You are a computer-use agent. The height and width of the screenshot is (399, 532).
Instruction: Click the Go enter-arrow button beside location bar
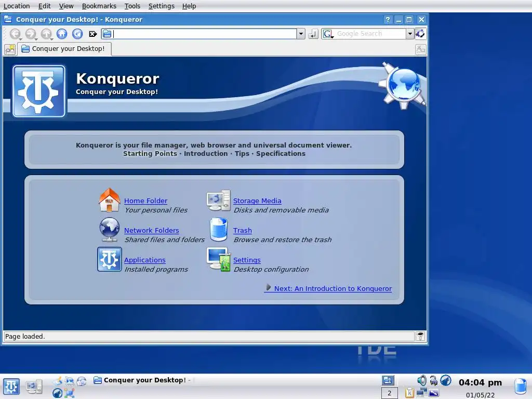coord(313,34)
